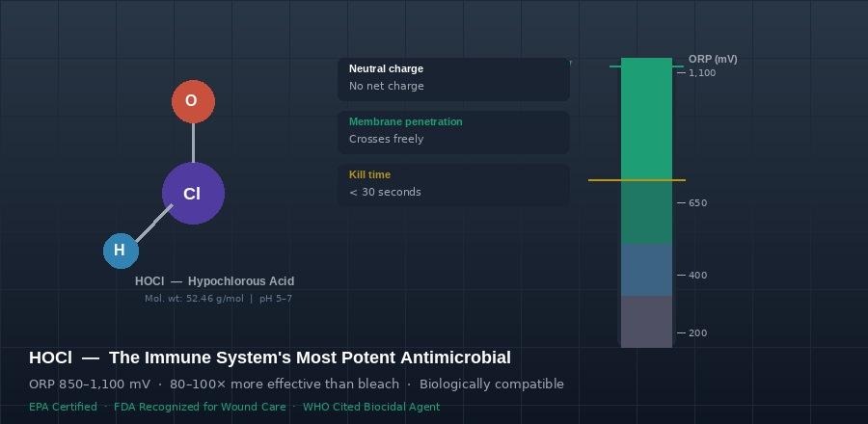Click the yellow threshold line on ORP bar
Screen dimensions: 868x424
click(x=637, y=180)
